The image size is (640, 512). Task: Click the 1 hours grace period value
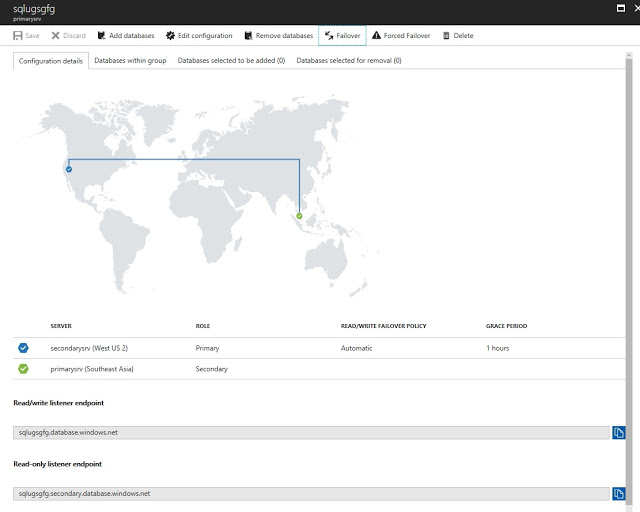click(x=498, y=348)
